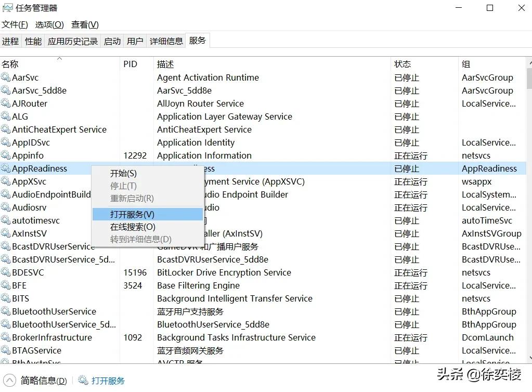The width and height of the screenshot is (532, 392).
Task: Switch to the 进程 tab
Action: click(10, 41)
